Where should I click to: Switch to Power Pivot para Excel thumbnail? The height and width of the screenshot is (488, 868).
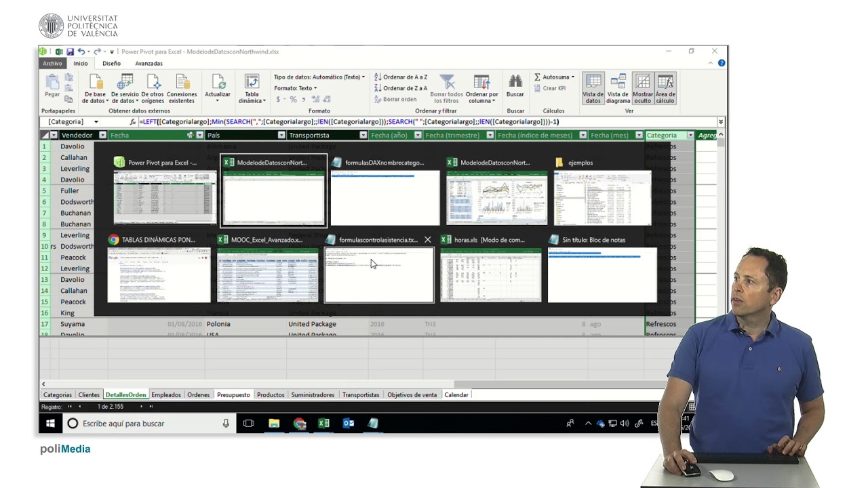(165, 190)
